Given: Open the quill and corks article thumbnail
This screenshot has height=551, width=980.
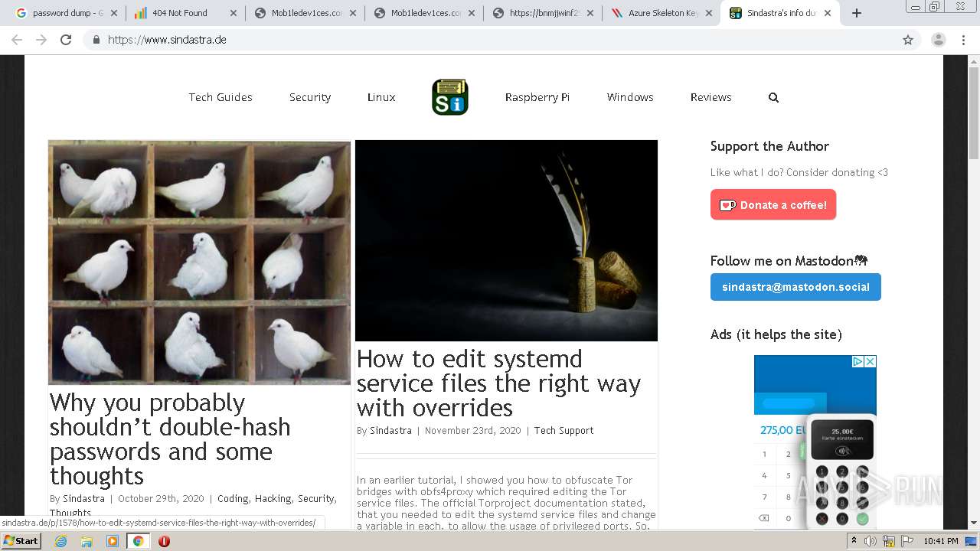Looking at the screenshot, I should click(x=506, y=240).
